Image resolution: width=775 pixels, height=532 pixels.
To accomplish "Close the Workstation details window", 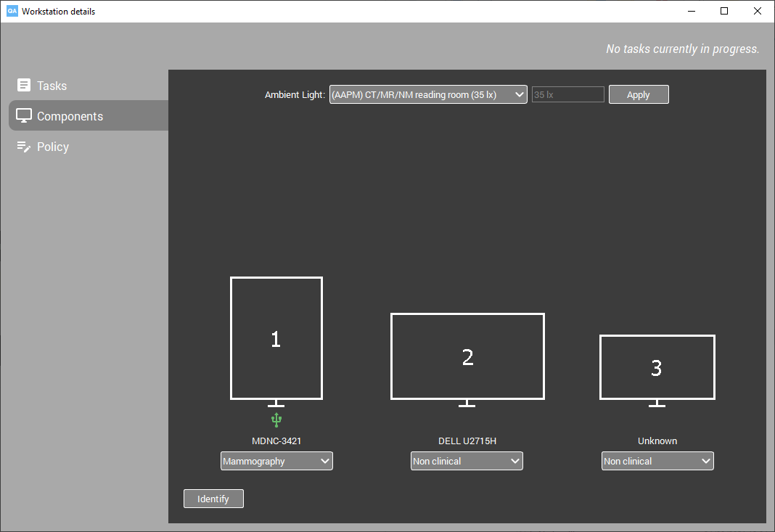I will [x=757, y=11].
